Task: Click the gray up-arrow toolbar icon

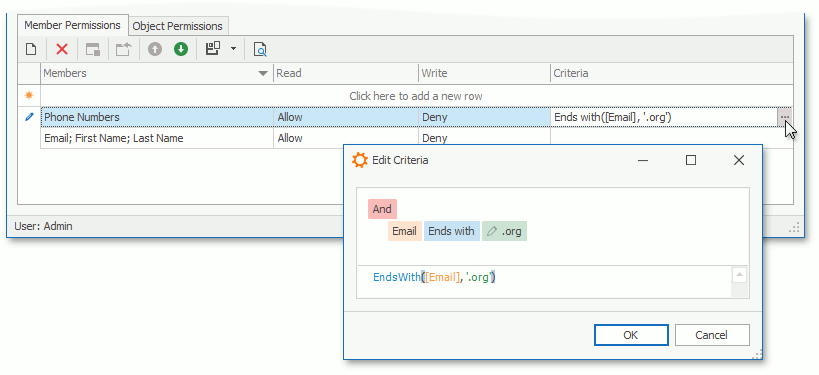Action: (155, 50)
